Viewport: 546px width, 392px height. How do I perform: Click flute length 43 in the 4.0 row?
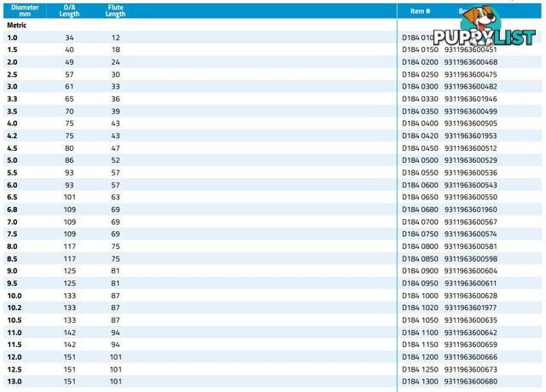(x=116, y=124)
